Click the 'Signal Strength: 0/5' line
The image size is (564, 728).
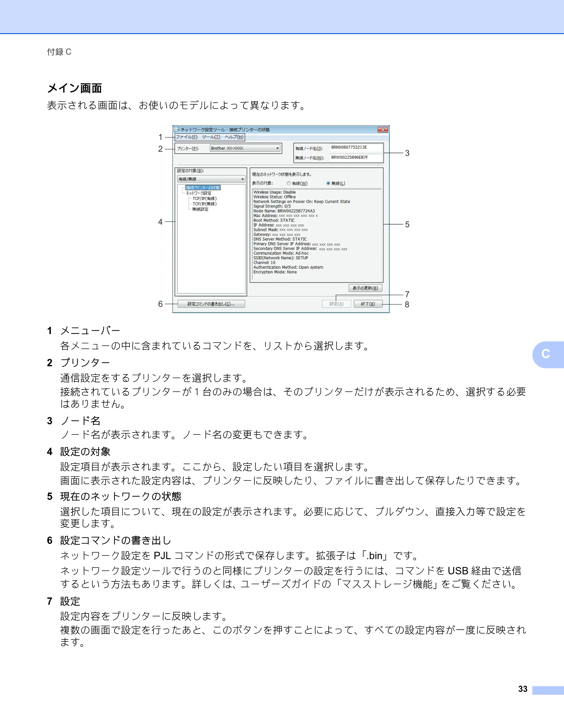point(272,206)
